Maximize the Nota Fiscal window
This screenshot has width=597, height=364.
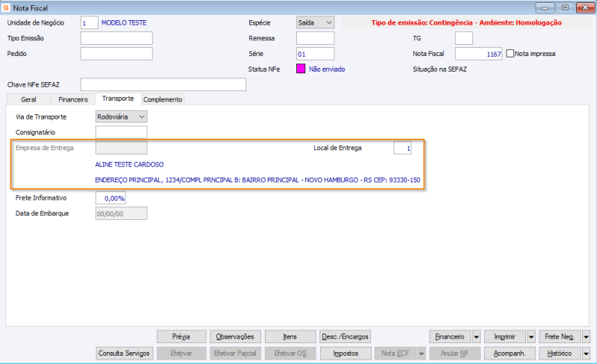565,8
